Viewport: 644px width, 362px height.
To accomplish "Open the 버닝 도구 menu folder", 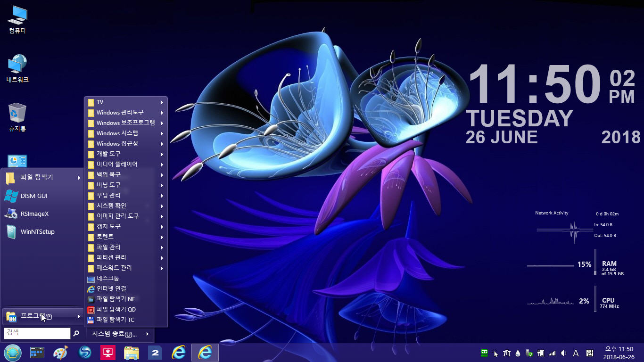I will [x=125, y=185].
